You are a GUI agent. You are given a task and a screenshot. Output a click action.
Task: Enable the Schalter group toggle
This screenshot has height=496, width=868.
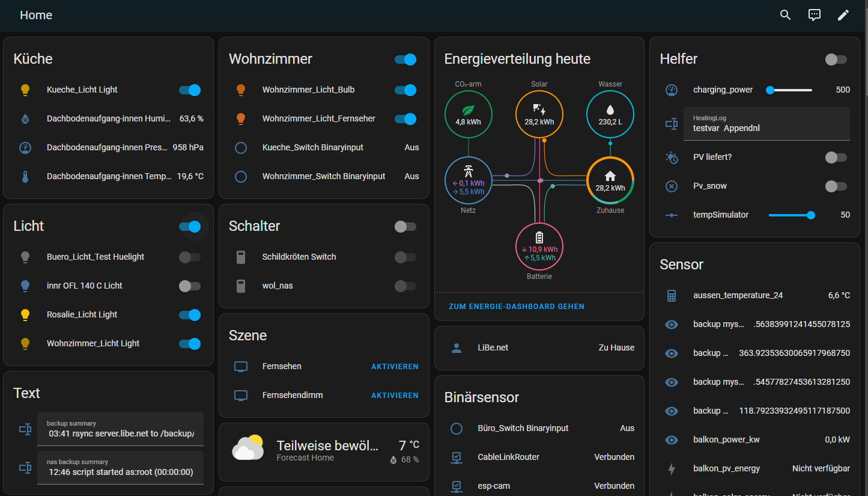(x=405, y=227)
